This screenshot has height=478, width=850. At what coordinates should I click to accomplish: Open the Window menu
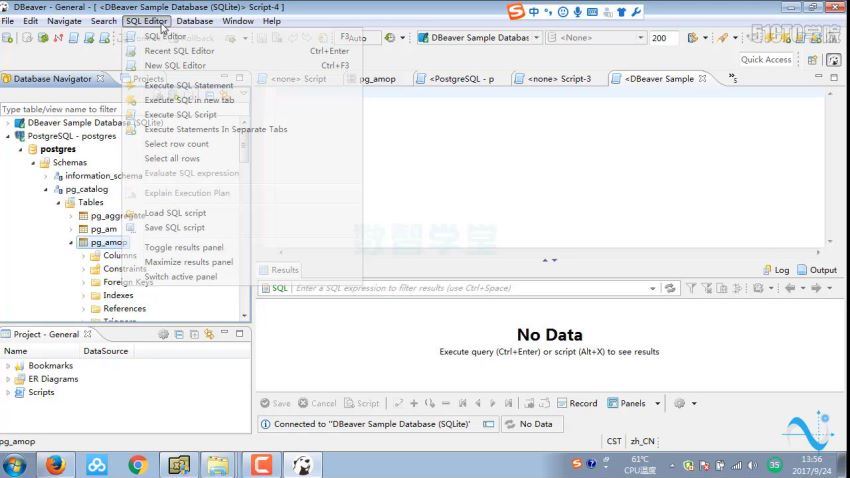pyautogui.click(x=237, y=21)
